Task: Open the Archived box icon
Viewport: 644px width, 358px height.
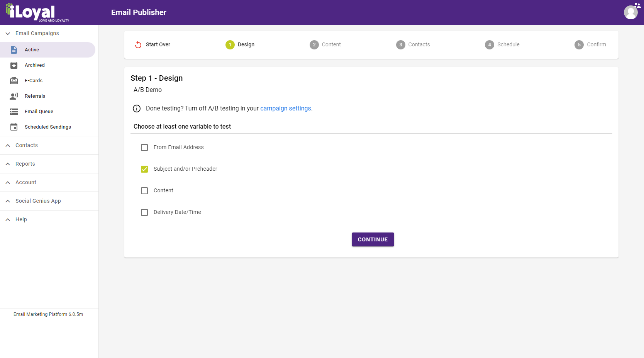Action: 14,65
